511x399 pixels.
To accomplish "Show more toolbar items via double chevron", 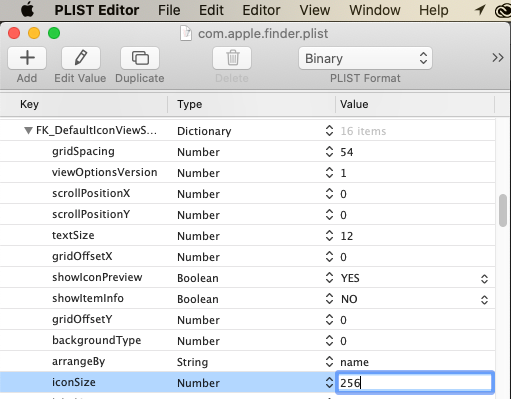I will [498, 58].
